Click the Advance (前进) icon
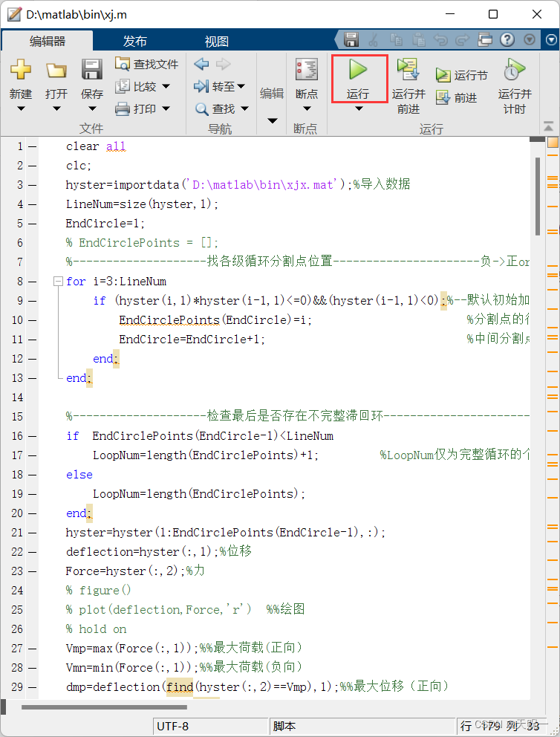The image size is (560, 737). pos(443,97)
